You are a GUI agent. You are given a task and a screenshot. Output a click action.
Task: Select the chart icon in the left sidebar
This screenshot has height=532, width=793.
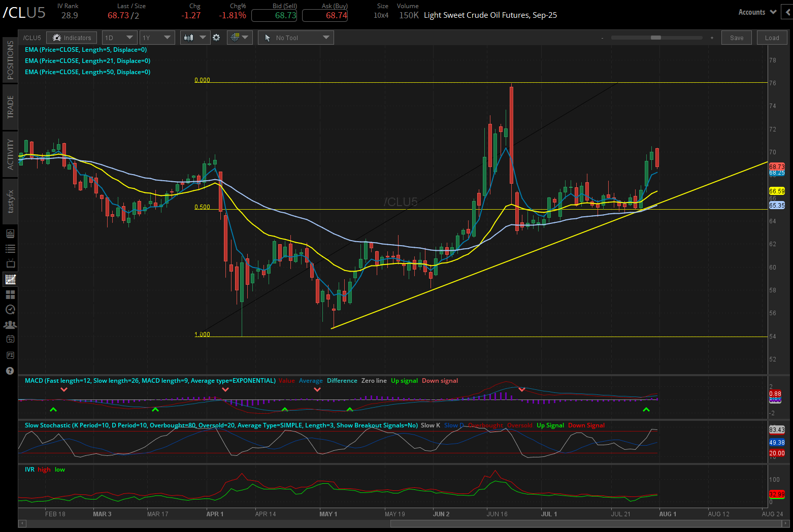coord(10,279)
